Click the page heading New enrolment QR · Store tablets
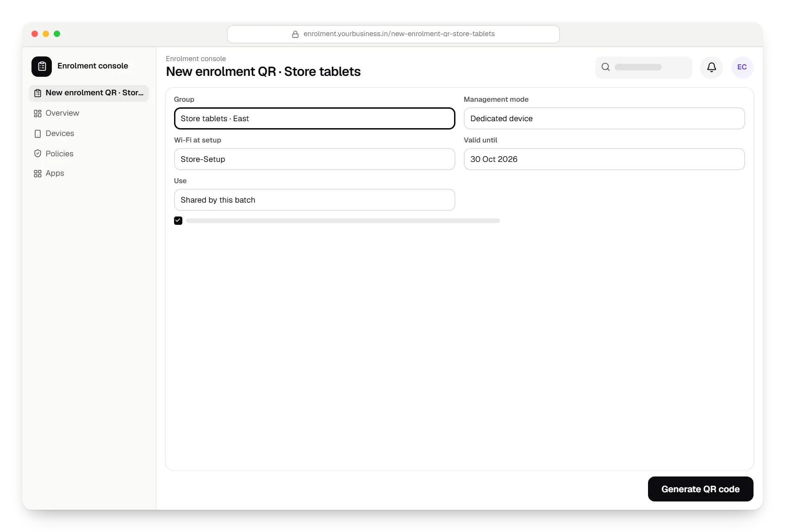 [263, 72]
